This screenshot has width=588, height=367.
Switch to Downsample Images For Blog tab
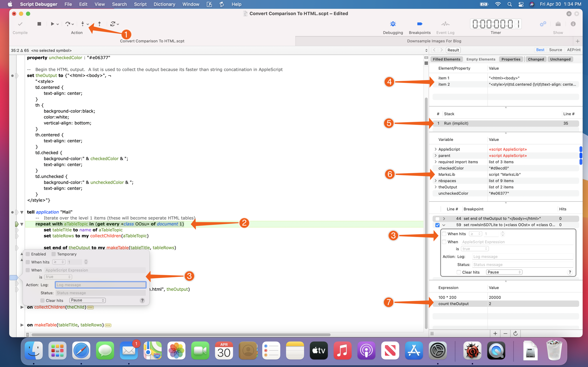(434, 41)
